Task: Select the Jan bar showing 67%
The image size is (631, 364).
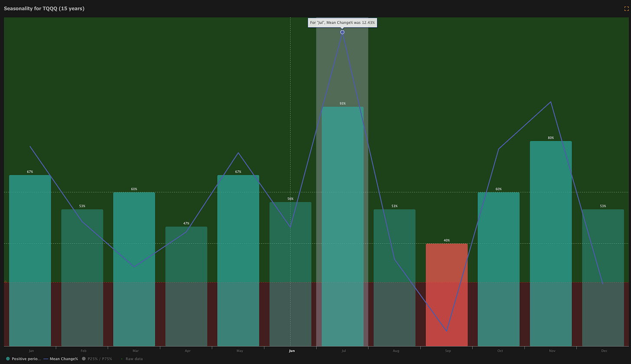Action: pos(30,260)
